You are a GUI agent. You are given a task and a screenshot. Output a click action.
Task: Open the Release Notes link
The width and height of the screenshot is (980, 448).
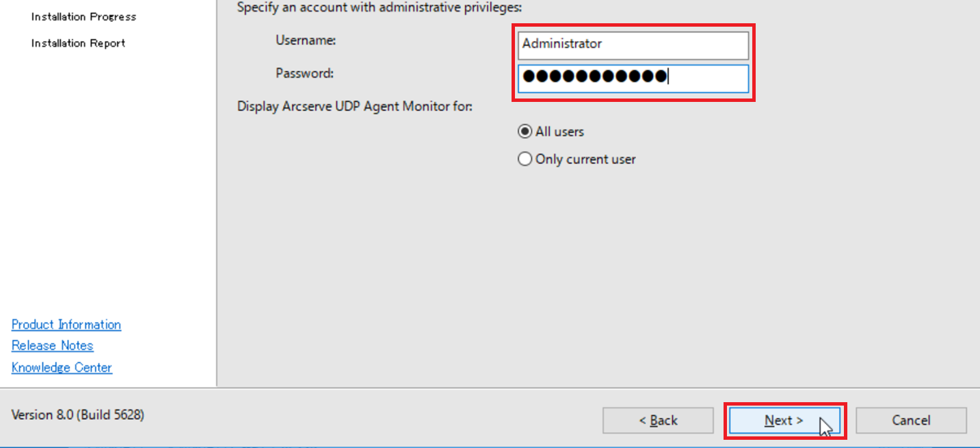[53, 345]
